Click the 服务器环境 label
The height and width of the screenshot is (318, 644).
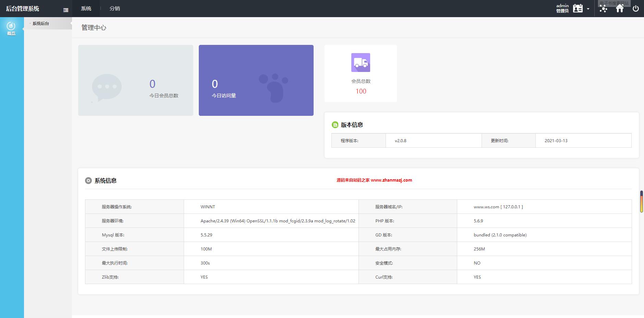tap(112, 221)
